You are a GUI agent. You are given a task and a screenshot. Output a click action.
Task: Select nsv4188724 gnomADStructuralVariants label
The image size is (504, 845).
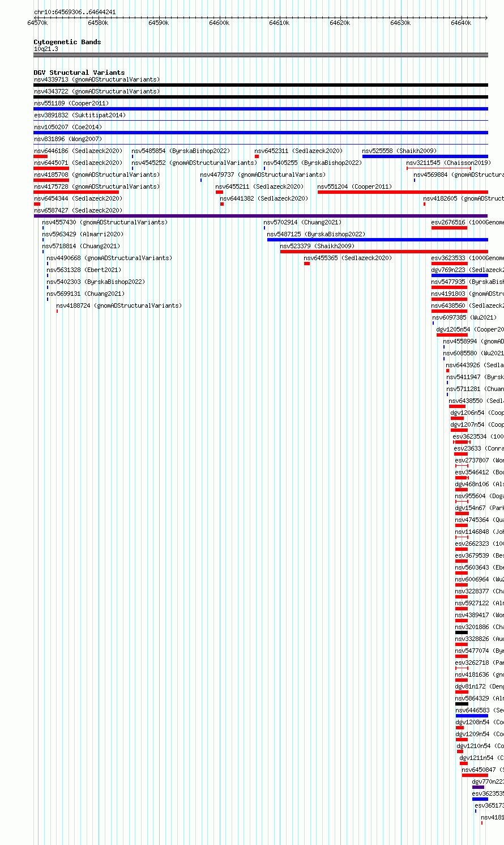coord(119,305)
